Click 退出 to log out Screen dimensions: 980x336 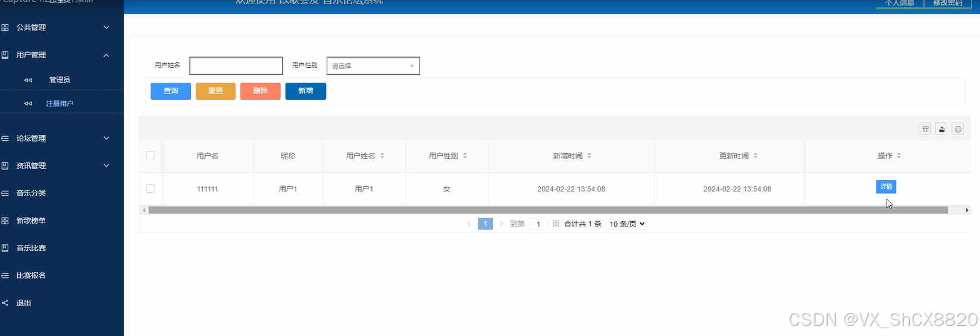coord(24,303)
